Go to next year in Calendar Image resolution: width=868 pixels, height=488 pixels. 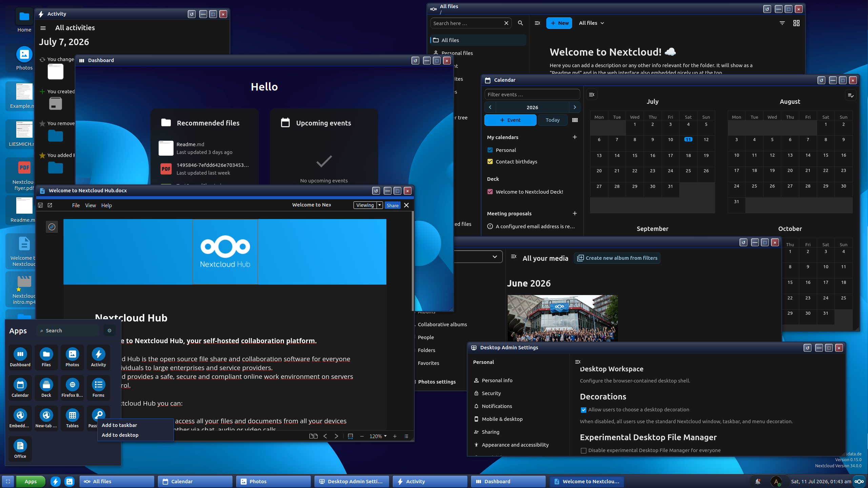pyautogui.click(x=575, y=107)
